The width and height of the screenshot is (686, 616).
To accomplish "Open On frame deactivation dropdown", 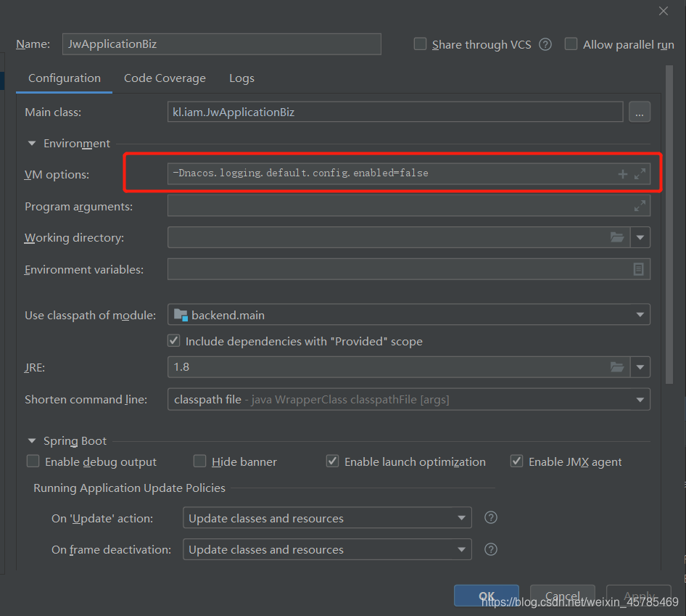I will click(x=461, y=549).
